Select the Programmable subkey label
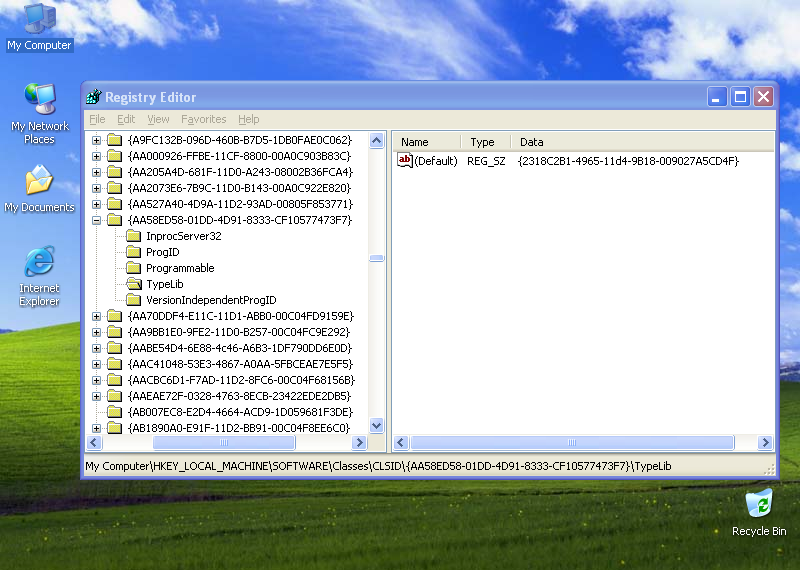The width and height of the screenshot is (800, 570). click(180, 268)
